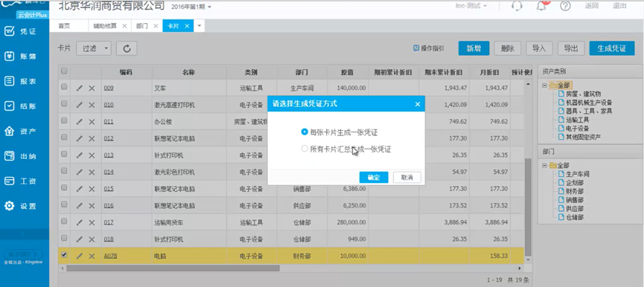Collapse 全部 in 资产类别 tree
Image resolution: width=644 pixels, height=287 pixels.
point(544,86)
